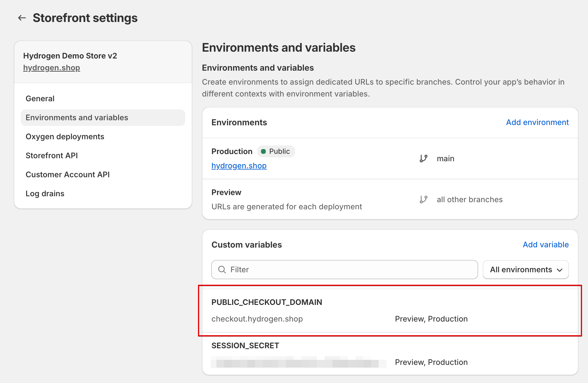Click the Add variable link
The height and width of the screenshot is (383, 588).
[x=545, y=244]
